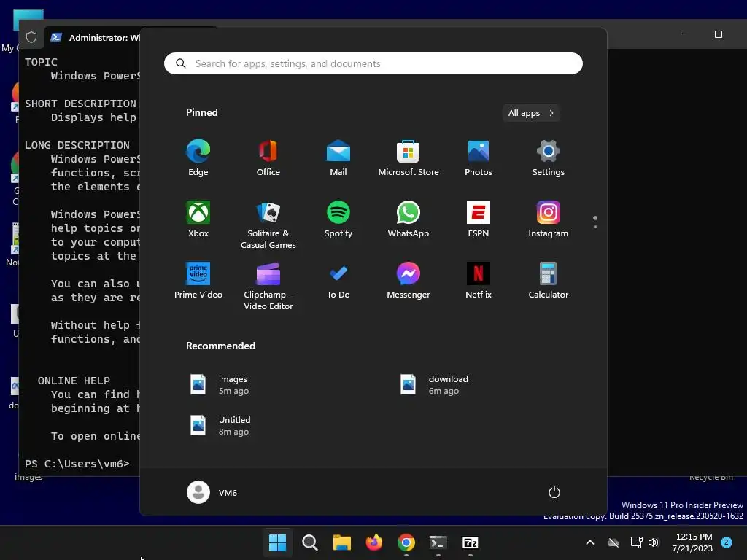
Task: Open All apps list
Action: pyautogui.click(x=531, y=113)
